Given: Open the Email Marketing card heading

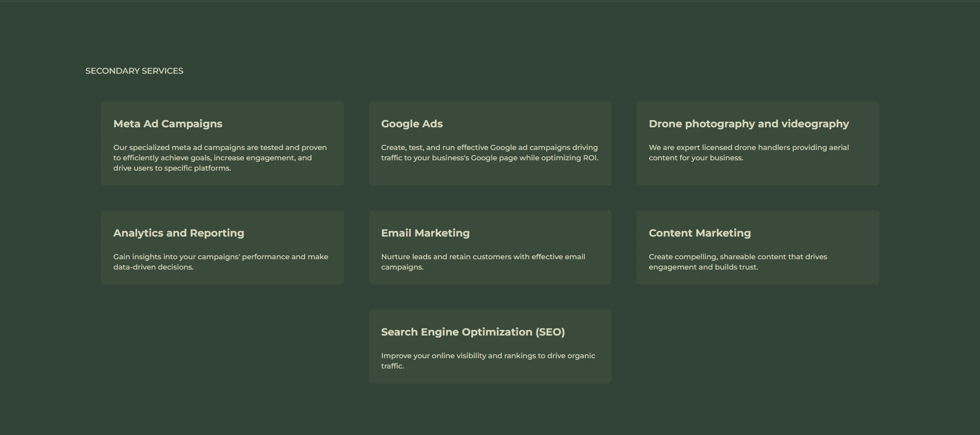Looking at the screenshot, I should coord(425,233).
